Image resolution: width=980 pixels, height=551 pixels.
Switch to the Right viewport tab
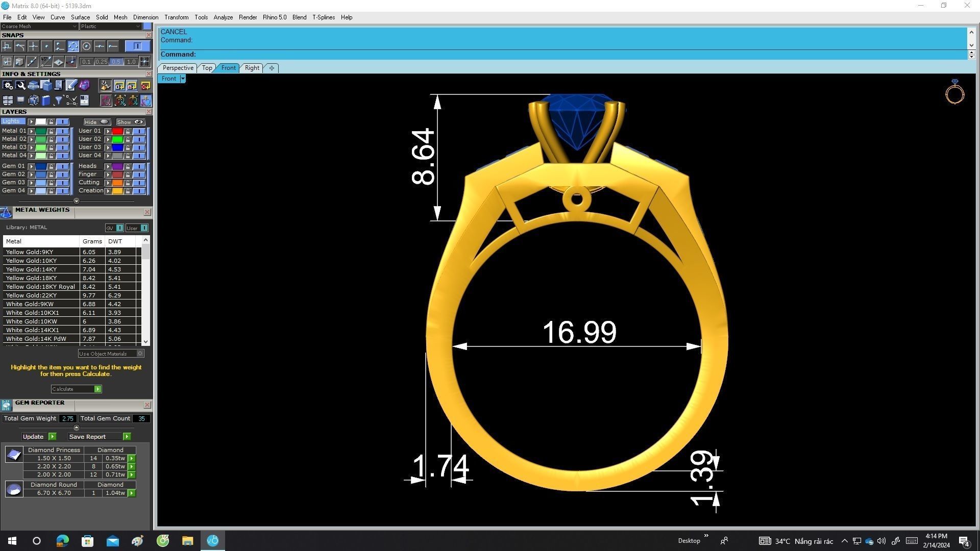252,68
